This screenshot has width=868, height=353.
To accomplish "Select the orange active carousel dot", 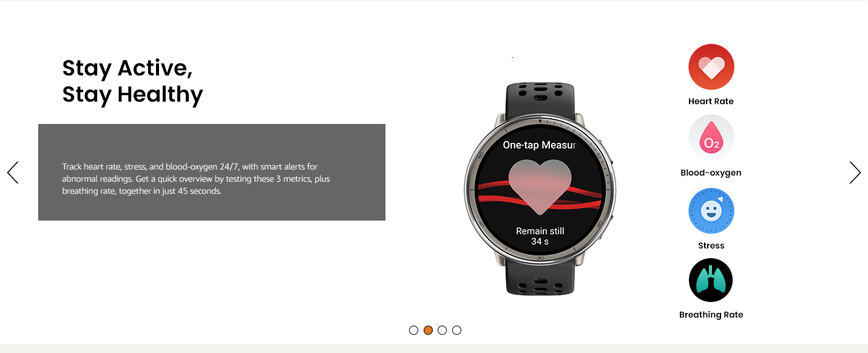I will (428, 330).
